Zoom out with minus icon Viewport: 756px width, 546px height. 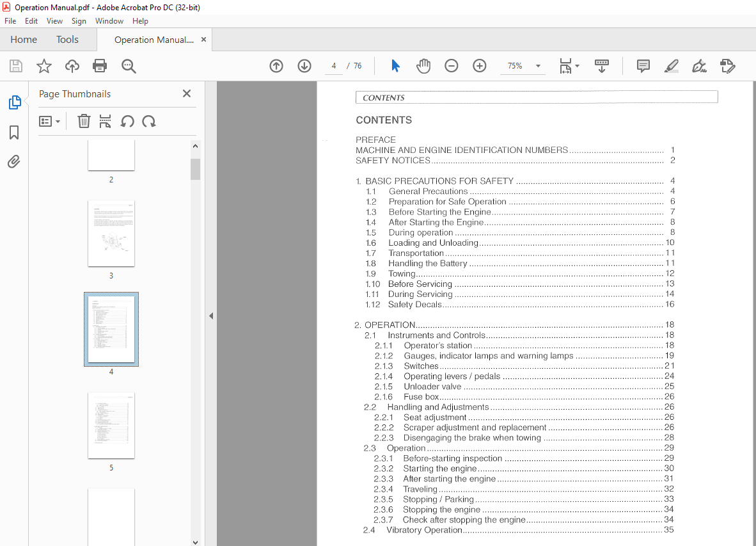pyautogui.click(x=452, y=66)
